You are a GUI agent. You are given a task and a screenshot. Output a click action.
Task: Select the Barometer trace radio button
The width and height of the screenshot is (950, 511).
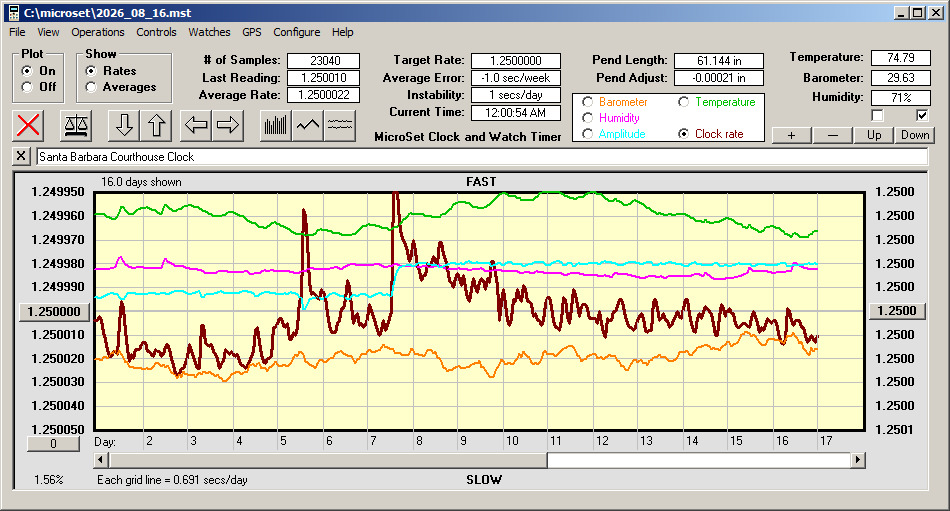(x=587, y=102)
